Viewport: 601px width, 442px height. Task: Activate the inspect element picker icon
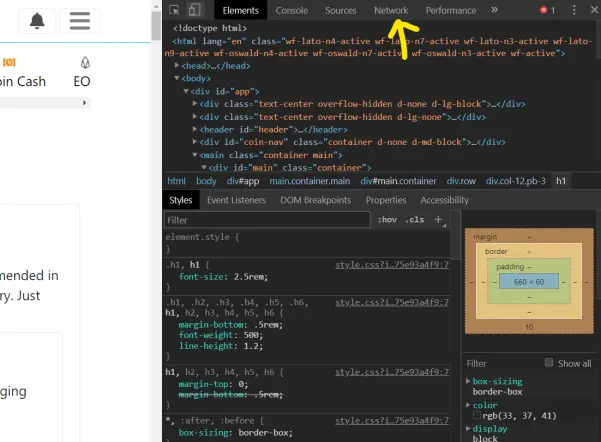coord(174,10)
